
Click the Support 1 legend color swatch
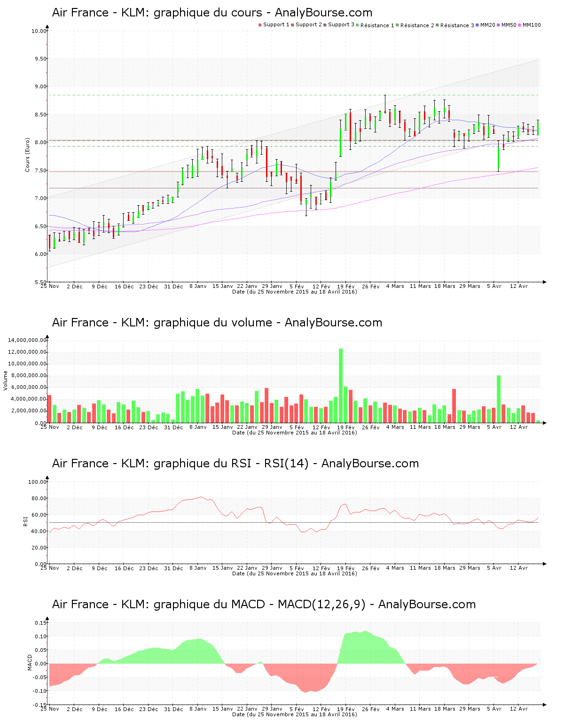(260, 25)
